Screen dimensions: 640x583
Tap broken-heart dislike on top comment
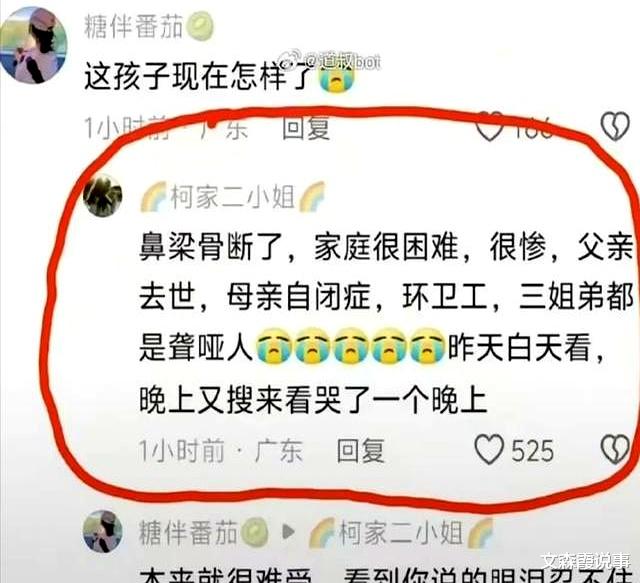(616, 127)
